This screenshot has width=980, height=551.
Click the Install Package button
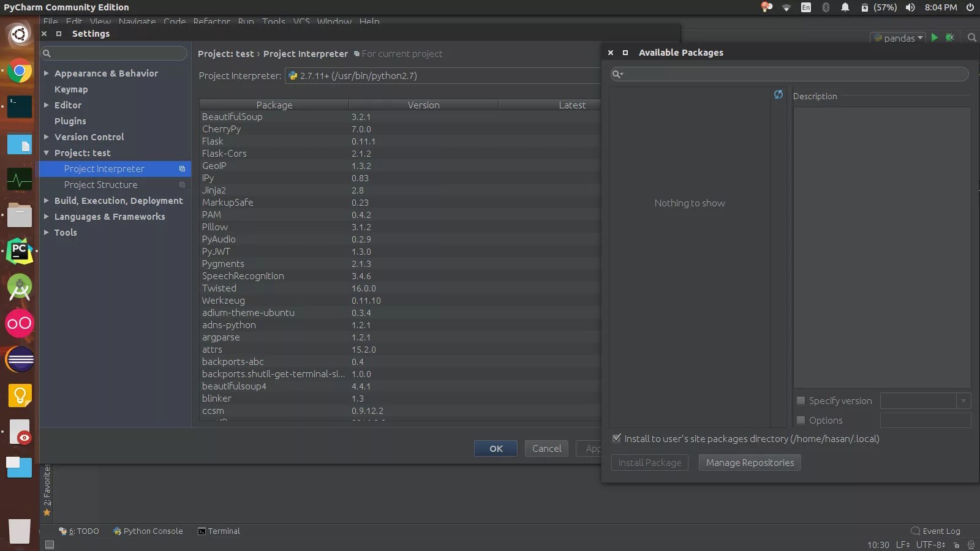650,463
